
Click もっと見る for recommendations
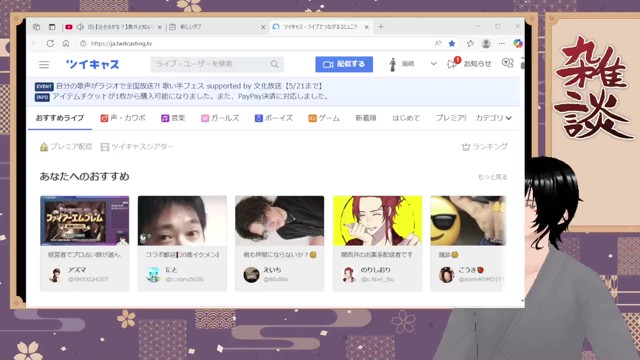(x=493, y=177)
